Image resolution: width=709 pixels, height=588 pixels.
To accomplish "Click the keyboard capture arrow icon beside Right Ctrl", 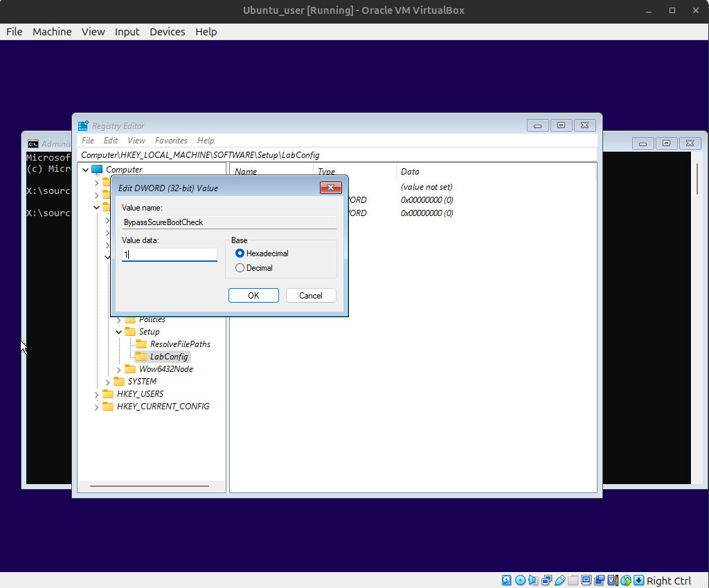I will pos(639,580).
